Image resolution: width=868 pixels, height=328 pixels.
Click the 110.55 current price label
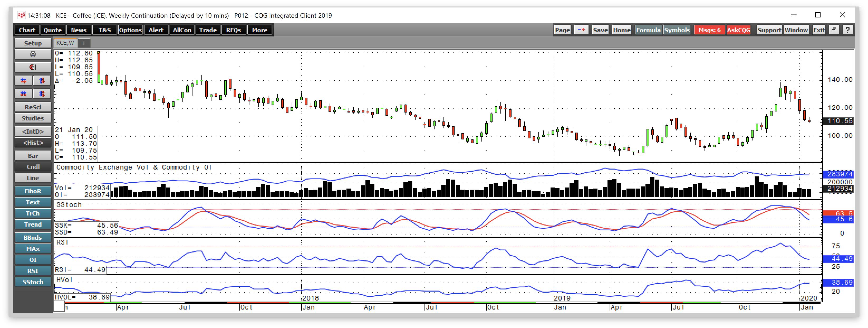pyautogui.click(x=839, y=121)
